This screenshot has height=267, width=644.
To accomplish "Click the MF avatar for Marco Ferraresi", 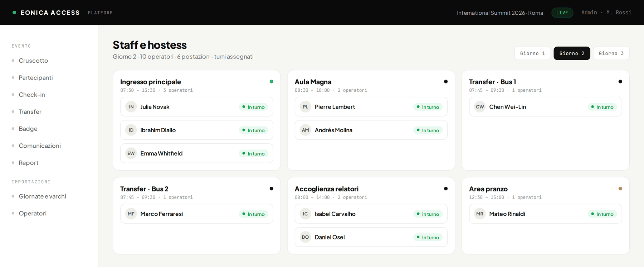I will [131, 214].
